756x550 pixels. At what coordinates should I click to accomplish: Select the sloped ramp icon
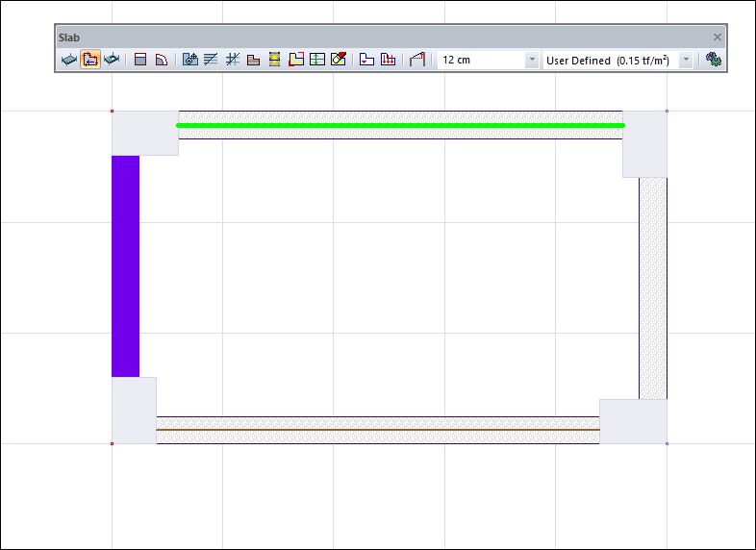point(416,60)
